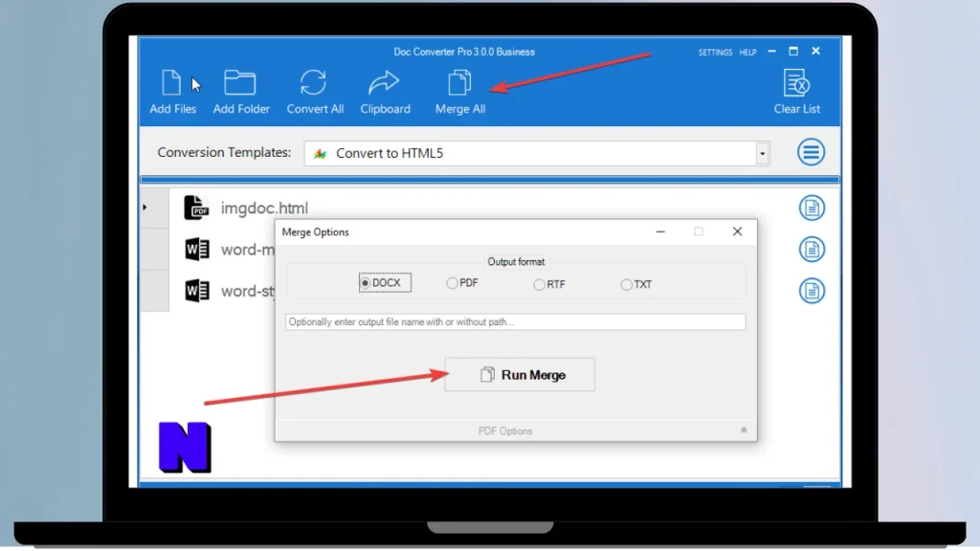Click the PDF Options pin icon

pos(744,430)
